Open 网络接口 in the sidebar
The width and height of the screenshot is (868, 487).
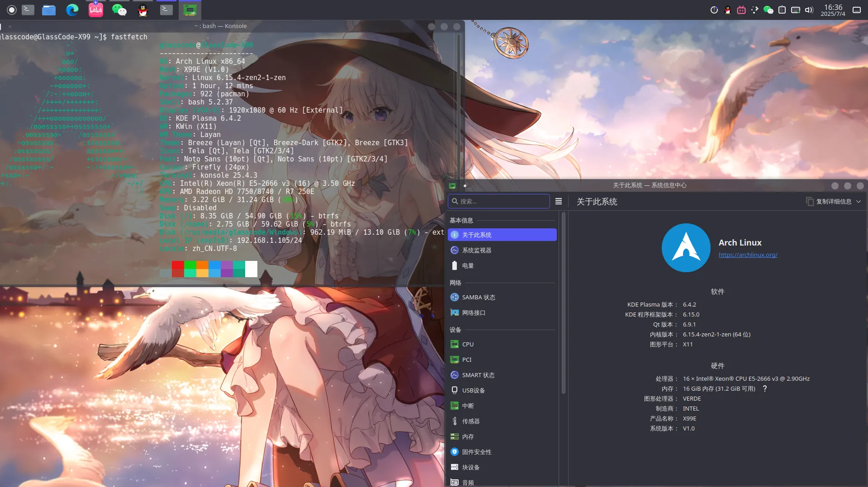point(502,312)
